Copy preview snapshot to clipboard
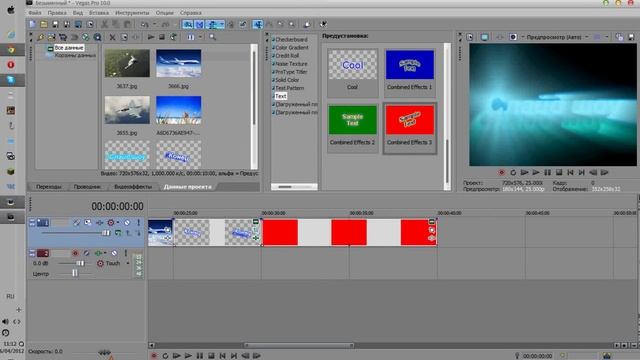 [619, 37]
